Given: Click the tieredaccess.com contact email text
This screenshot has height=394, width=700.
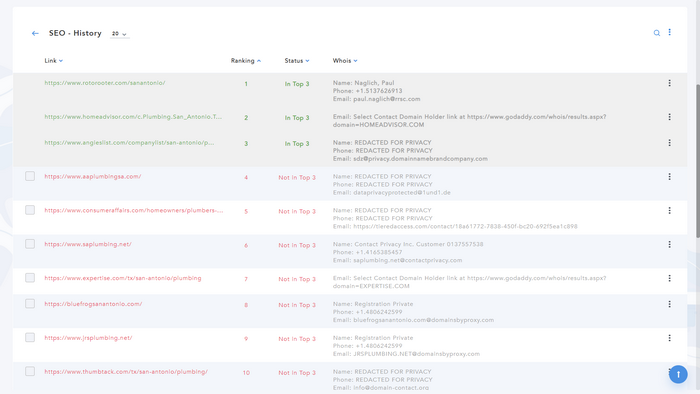Looking at the screenshot, I should pyautogui.click(x=465, y=227).
